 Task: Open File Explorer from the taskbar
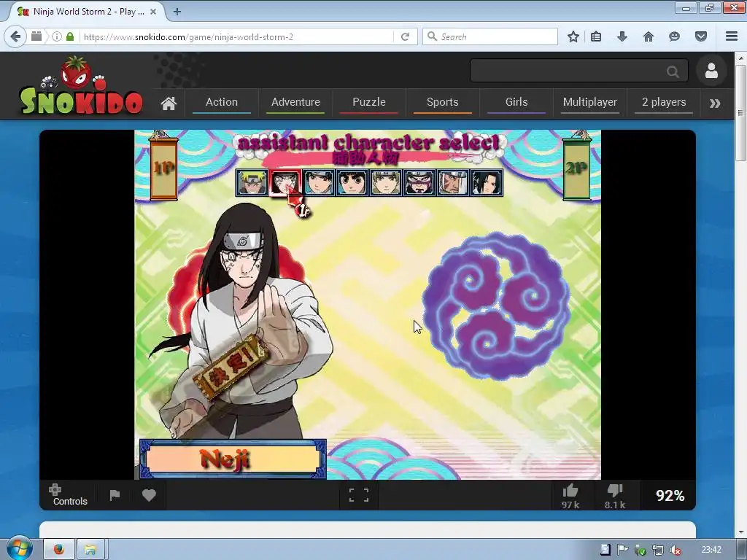[90, 550]
